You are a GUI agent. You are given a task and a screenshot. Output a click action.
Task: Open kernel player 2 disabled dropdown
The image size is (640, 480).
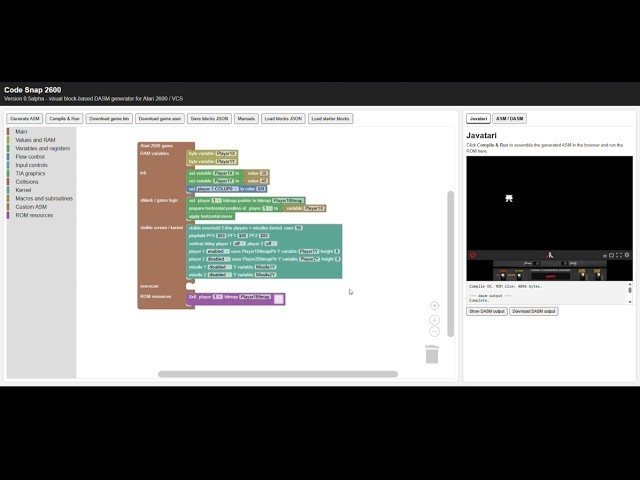point(218,259)
